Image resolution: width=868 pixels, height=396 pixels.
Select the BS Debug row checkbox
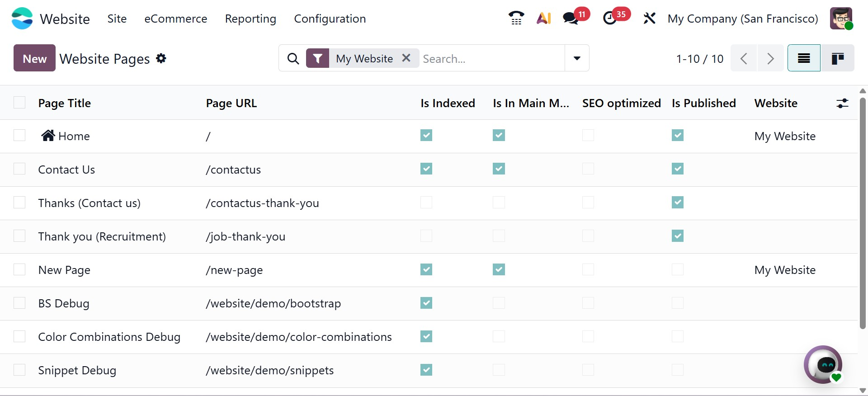pyautogui.click(x=19, y=303)
